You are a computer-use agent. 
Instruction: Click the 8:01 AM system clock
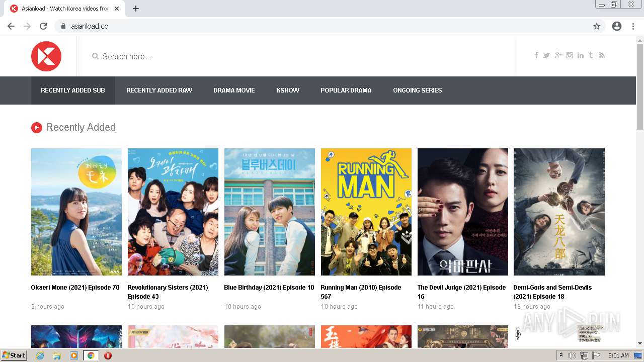click(618, 355)
